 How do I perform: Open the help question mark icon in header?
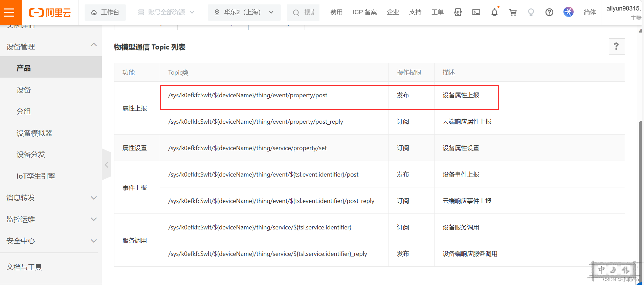(549, 13)
